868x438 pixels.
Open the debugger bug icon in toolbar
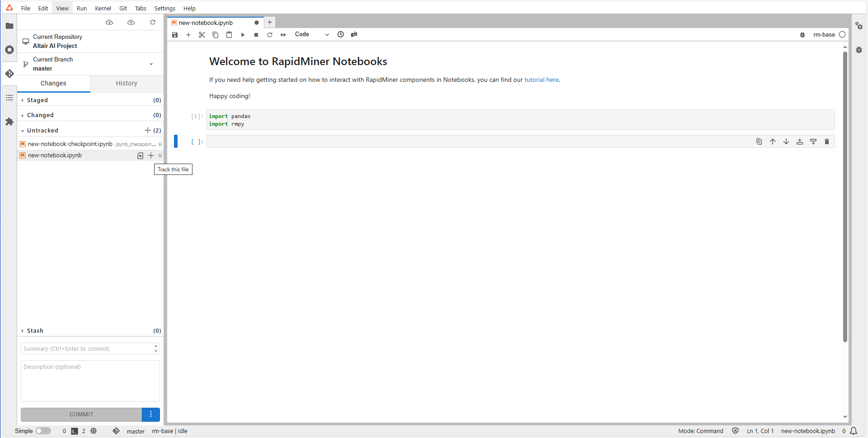pyautogui.click(x=802, y=35)
